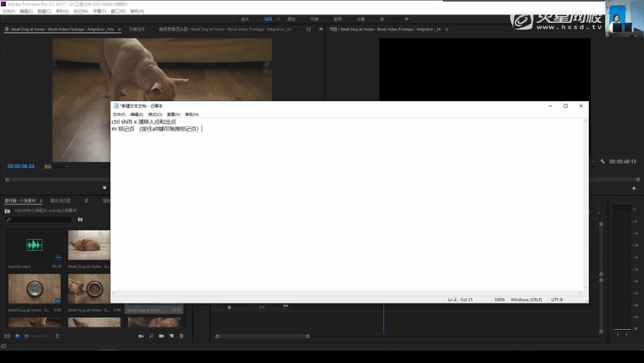This screenshot has height=363, width=644.
Task: Open the 文件 menu in Notepad
Action: click(119, 114)
